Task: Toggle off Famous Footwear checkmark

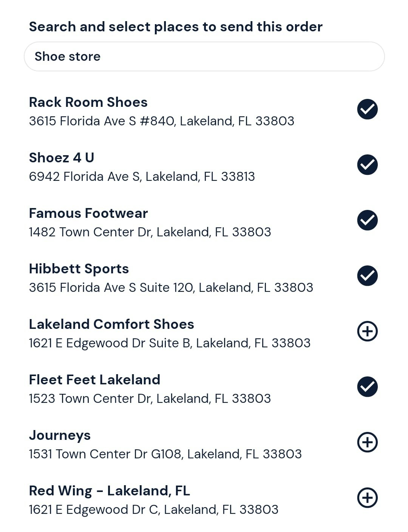Action: point(367,220)
